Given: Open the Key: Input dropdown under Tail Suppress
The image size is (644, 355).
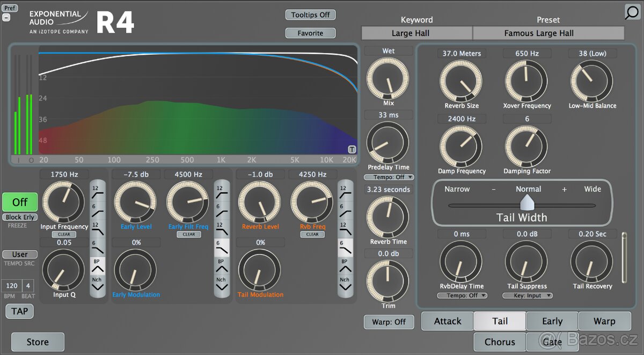Looking at the screenshot, I should pos(527,295).
